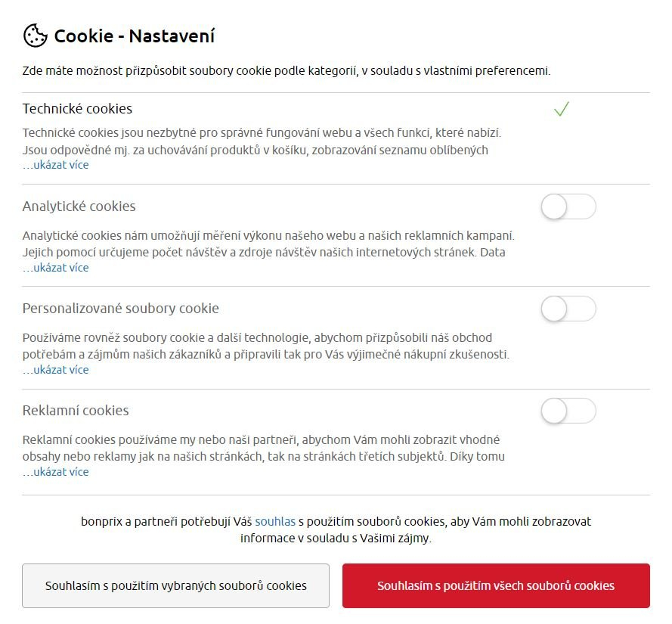Image resolution: width=672 pixels, height=624 pixels.
Task: Click the cookie icon beside the title
Action: (x=35, y=36)
